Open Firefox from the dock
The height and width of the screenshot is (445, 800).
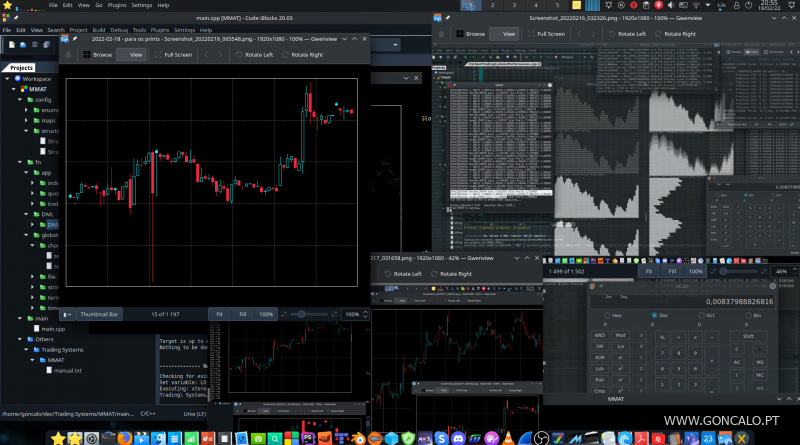click(124, 438)
